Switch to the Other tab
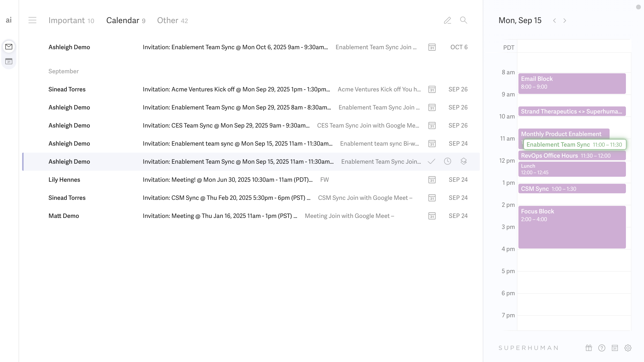 click(x=172, y=20)
